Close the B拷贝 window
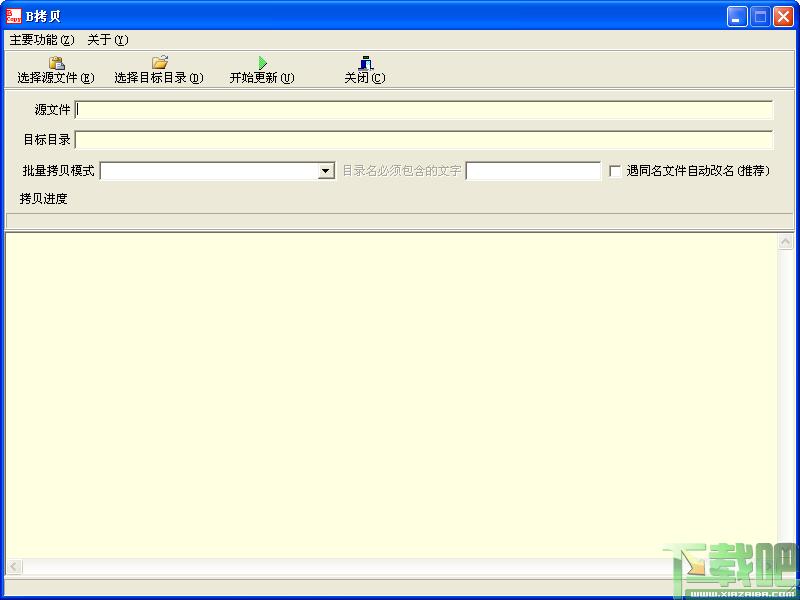Viewport: 800px width, 600px height. pos(783,17)
